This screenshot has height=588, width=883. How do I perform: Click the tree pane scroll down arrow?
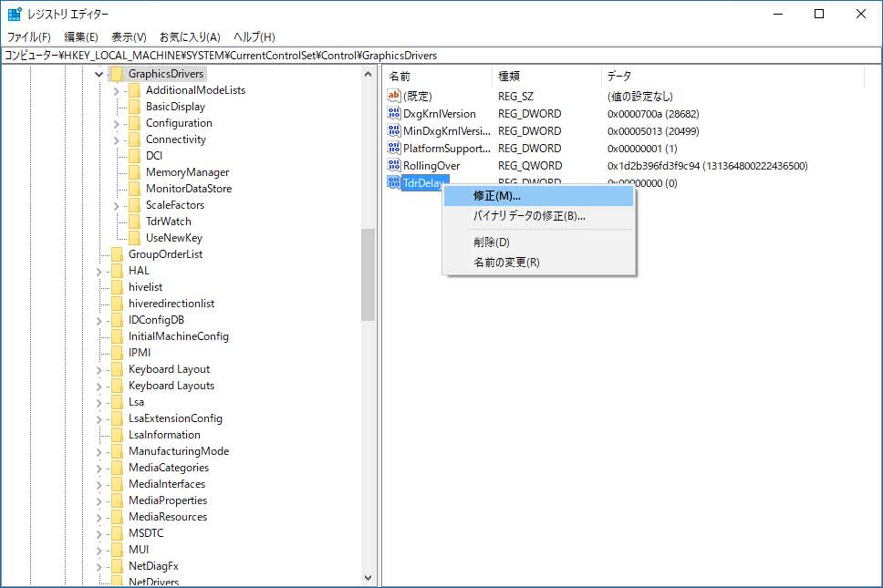pyautogui.click(x=369, y=578)
